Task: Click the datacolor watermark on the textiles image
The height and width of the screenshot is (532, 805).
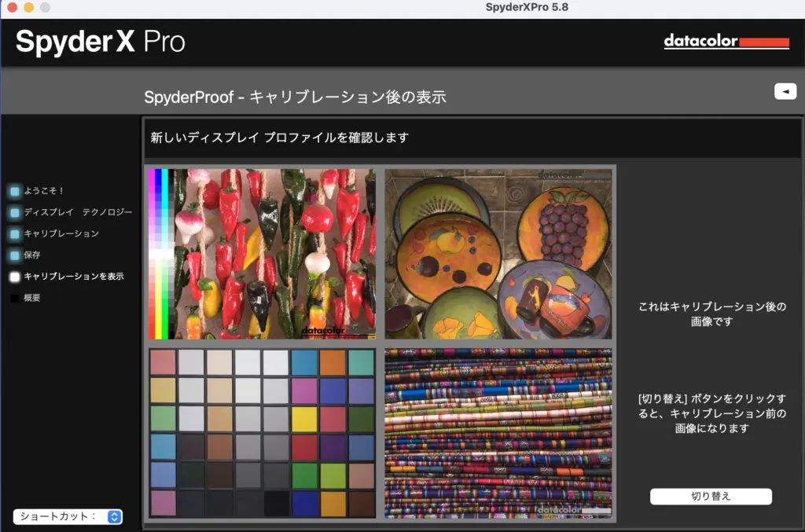Action: (x=557, y=509)
